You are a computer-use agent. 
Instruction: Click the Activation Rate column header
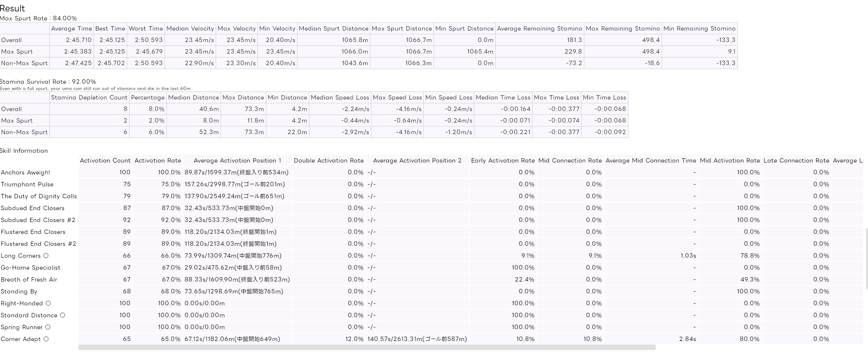pyautogui.click(x=158, y=161)
